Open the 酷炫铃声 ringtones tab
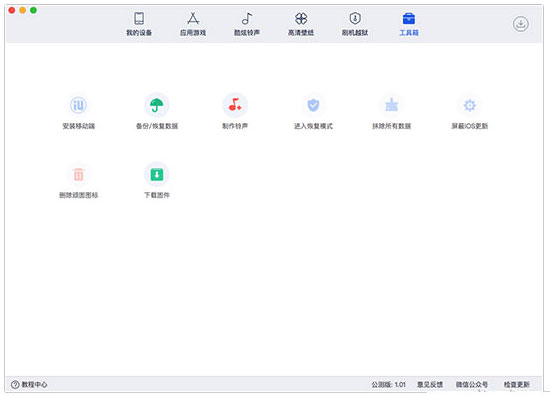This screenshot has height=395, width=550. click(247, 24)
